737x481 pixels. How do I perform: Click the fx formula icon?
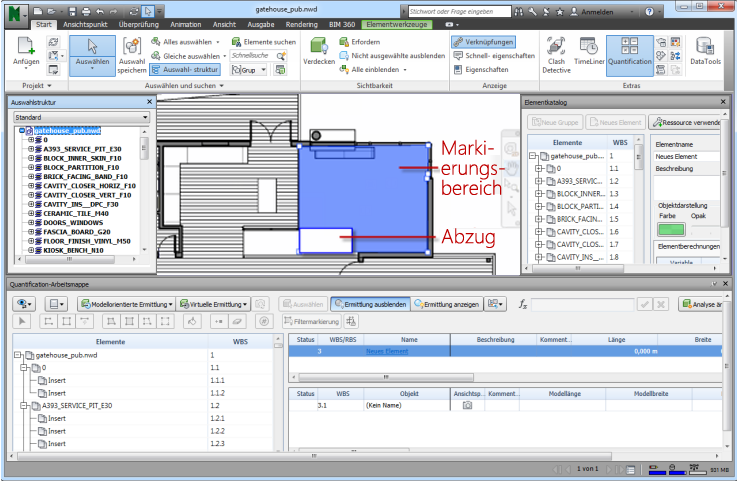tap(523, 304)
